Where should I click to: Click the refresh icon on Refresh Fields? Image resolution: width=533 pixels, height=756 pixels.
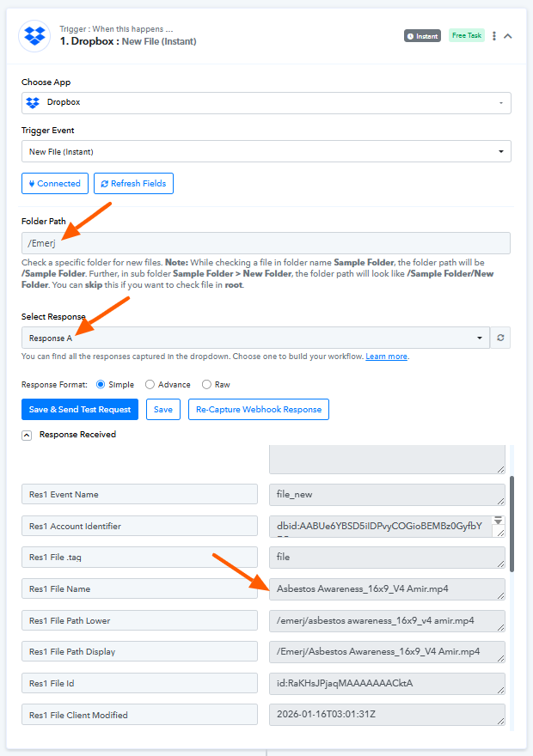(105, 184)
